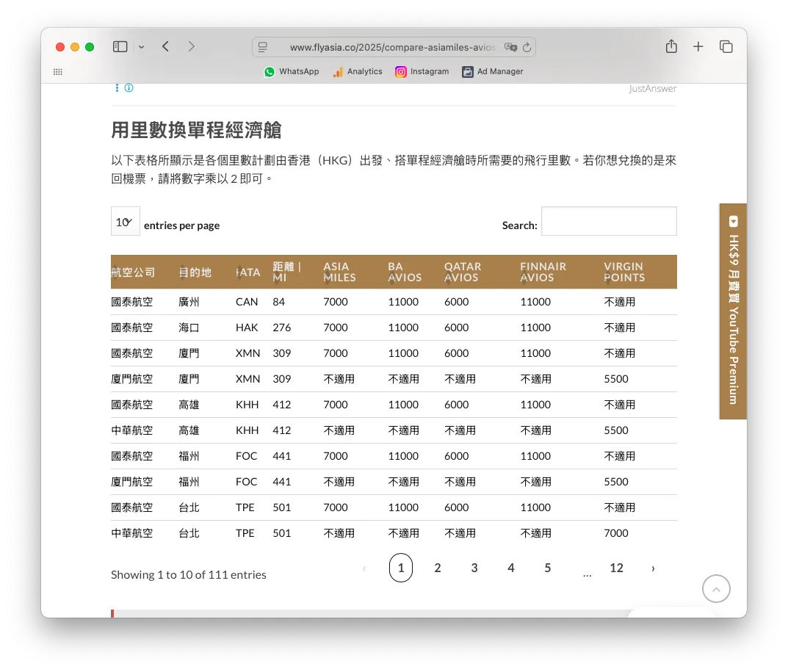Screen dimensions: 788x672
Task: Show the tab overview
Action: [x=726, y=46]
